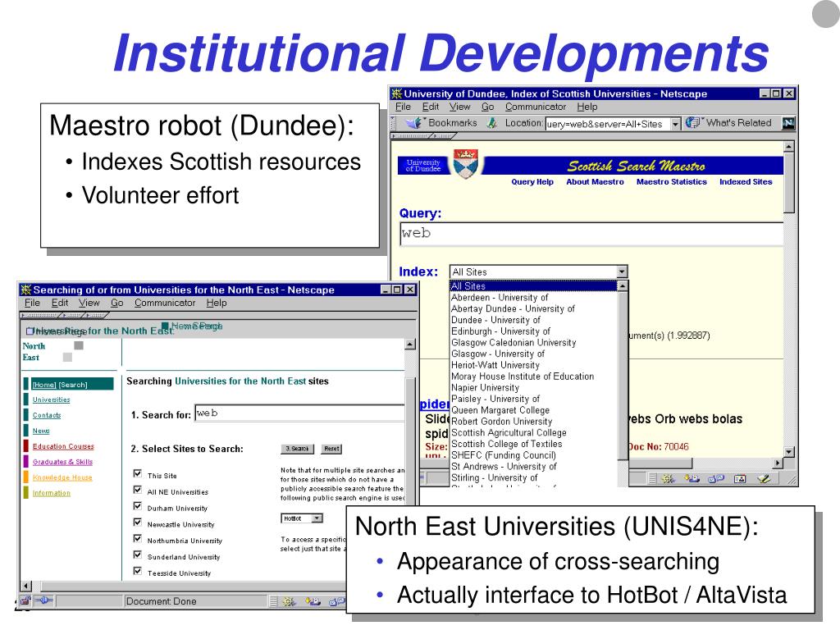The image size is (840, 630).
Task: Toggle the All NE Universities checkbox
Action: point(138,490)
